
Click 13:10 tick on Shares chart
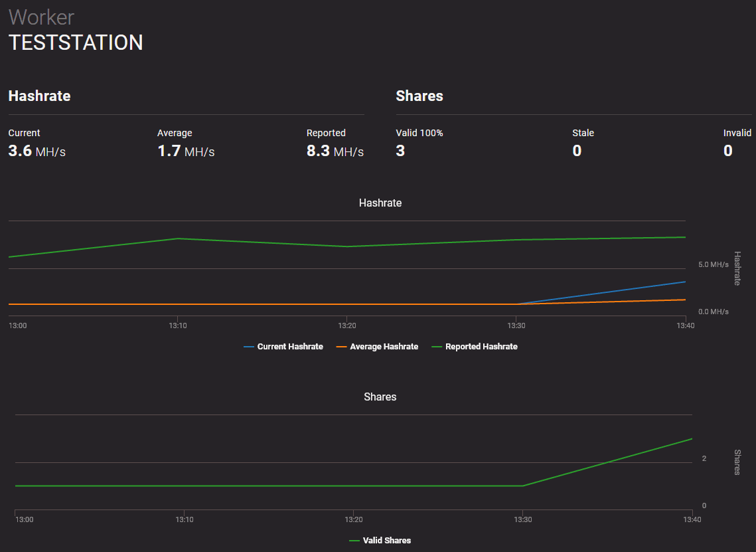(x=184, y=519)
